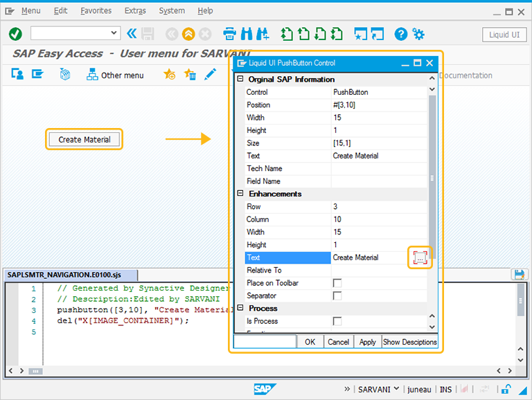Click the double-chevron collapse command field icon
This screenshot has height=400, width=532.
(x=132, y=33)
